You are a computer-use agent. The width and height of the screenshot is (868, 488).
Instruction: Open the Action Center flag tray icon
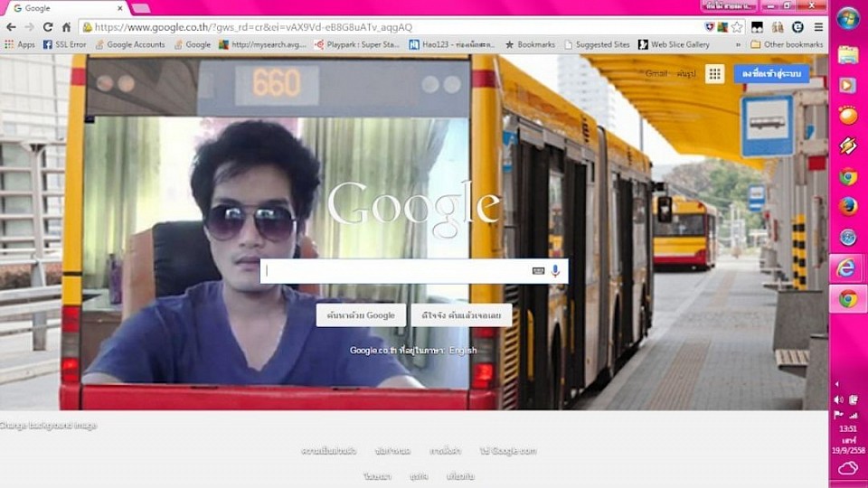pos(839,415)
